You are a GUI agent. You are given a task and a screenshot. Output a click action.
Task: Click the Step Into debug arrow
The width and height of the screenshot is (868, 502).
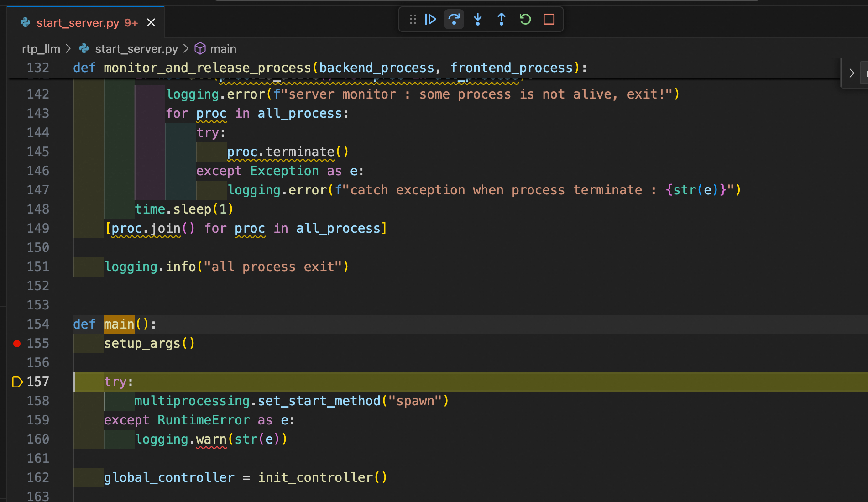tap(478, 19)
